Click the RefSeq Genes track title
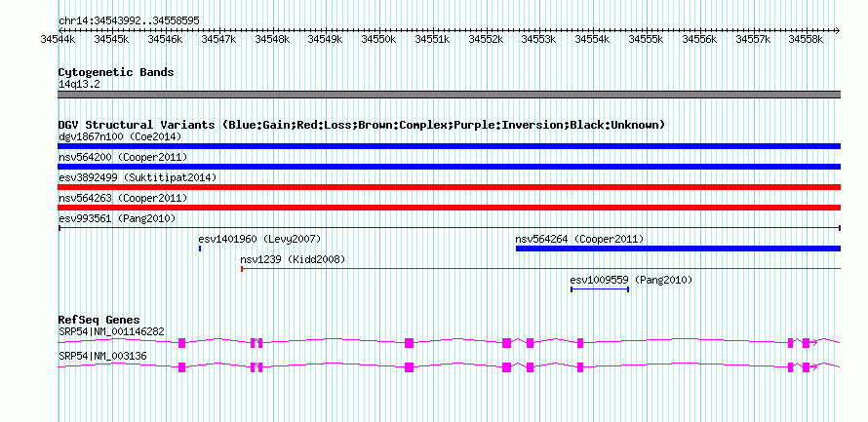 click(99, 320)
